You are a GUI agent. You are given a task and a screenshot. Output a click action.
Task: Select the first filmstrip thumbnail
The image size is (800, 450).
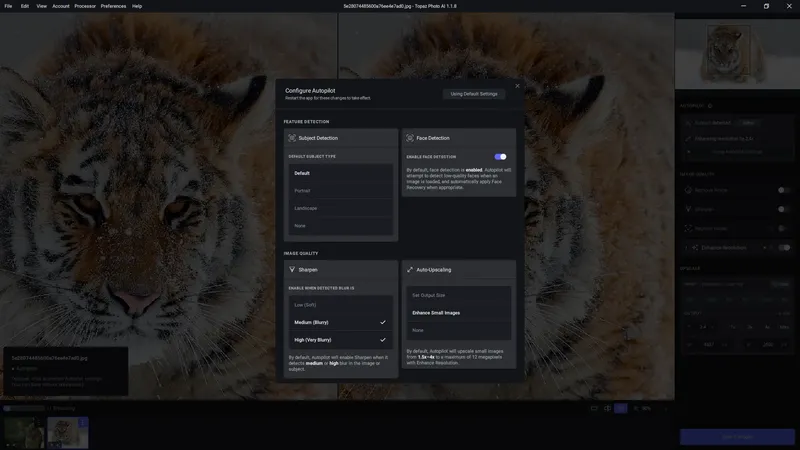(x=23, y=432)
